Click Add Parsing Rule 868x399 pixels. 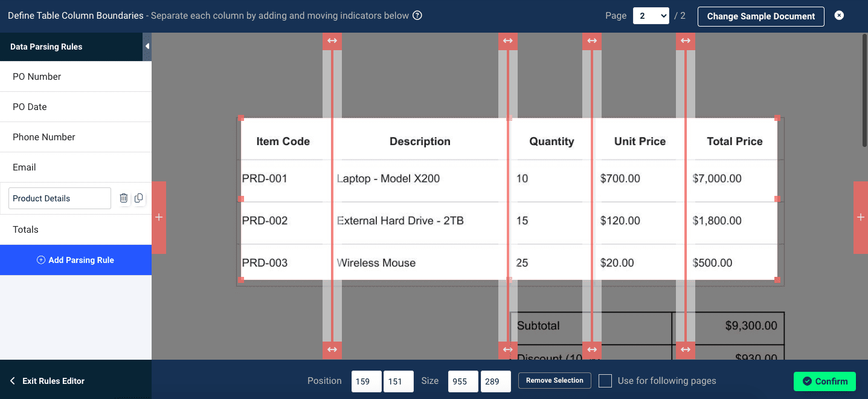point(76,259)
